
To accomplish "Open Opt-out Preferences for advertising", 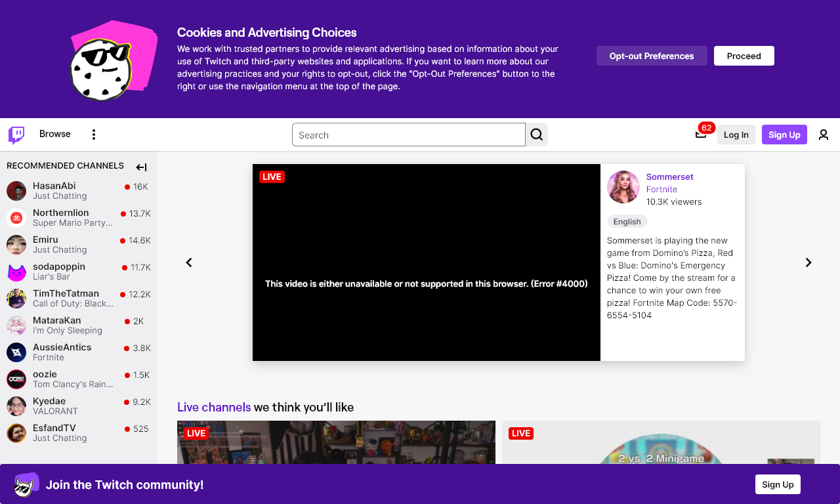I will click(651, 56).
